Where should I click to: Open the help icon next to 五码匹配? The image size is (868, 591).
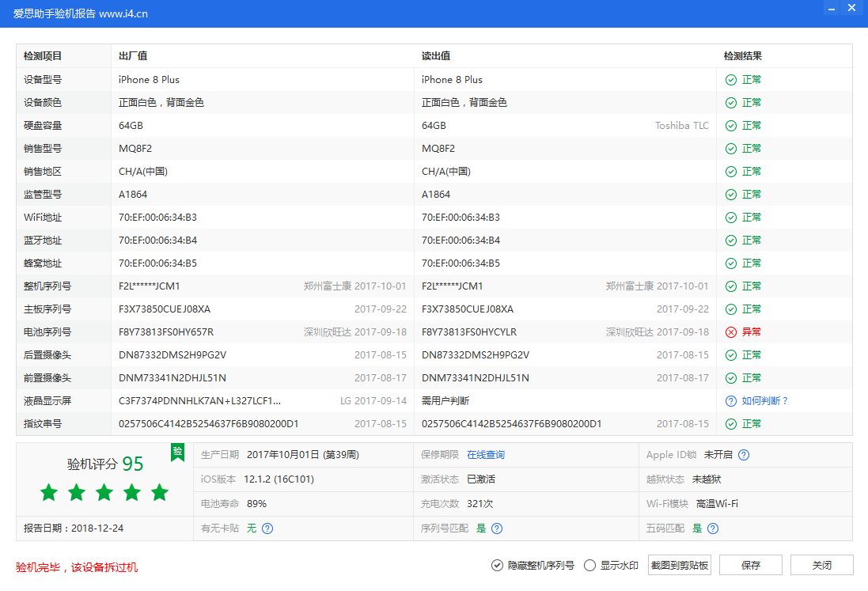712,528
